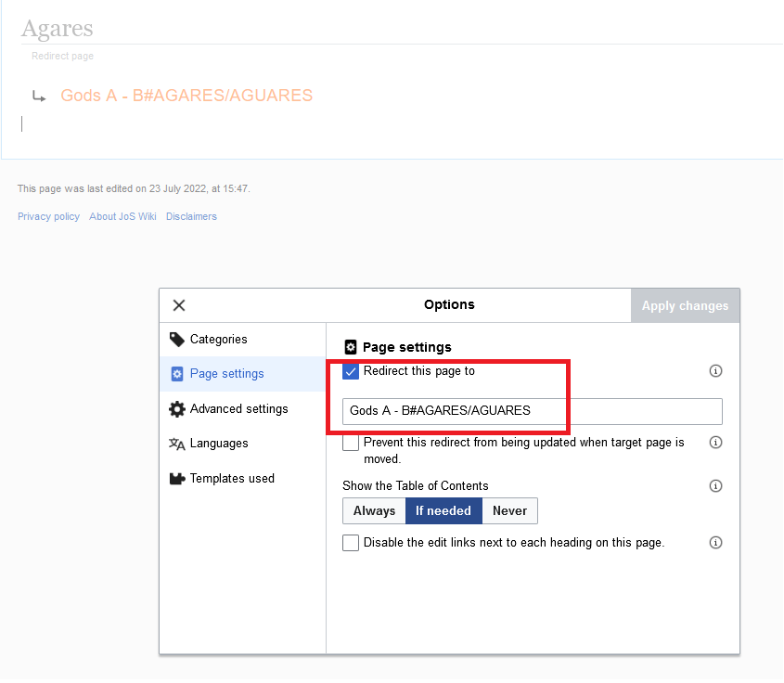
Task: Open the Advanced settings section
Action: [x=242, y=409]
